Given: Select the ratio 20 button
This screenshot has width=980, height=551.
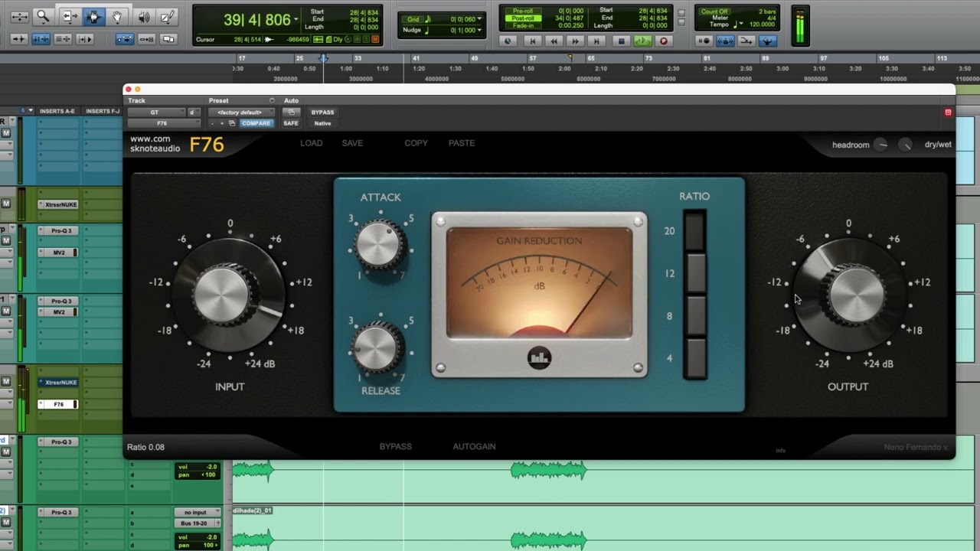Looking at the screenshot, I should 695,231.
